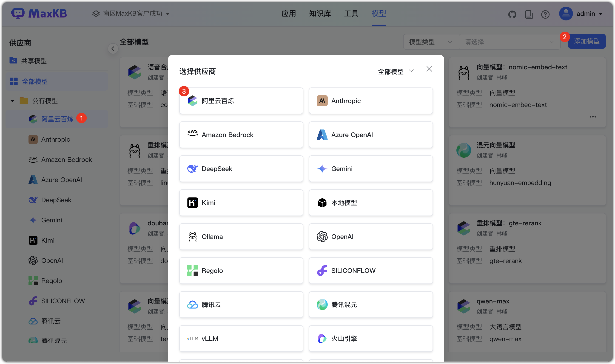Select Regolo provider logo in dialog

(x=192, y=271)
